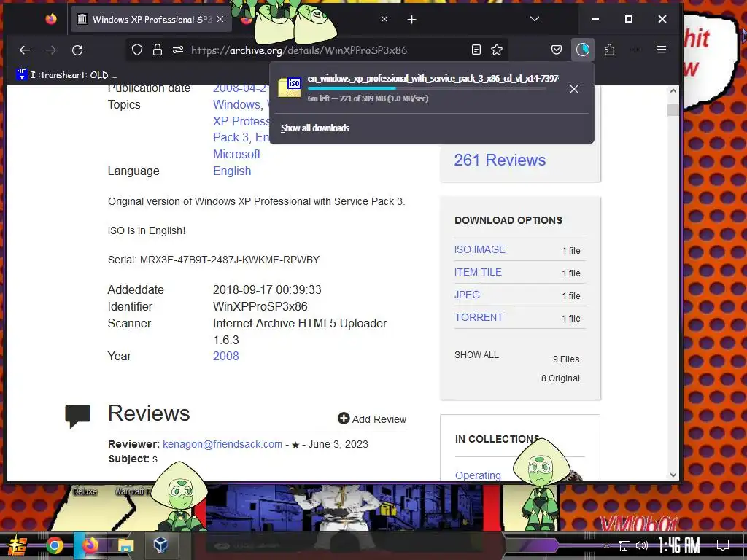Open File Explorer from taskbar

pyautogui.click(x=125, y=545)
